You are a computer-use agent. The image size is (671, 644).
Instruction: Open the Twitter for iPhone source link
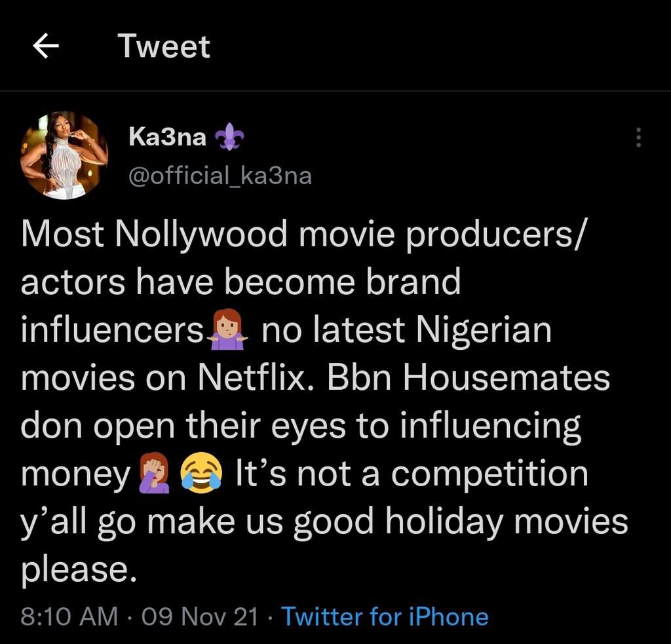tap(385, 616)
